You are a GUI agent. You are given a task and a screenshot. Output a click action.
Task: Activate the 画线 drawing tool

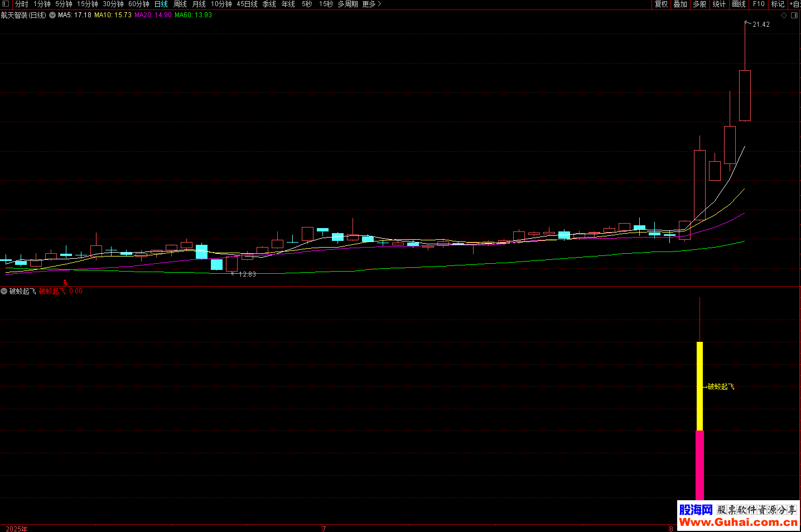[739, 4]
